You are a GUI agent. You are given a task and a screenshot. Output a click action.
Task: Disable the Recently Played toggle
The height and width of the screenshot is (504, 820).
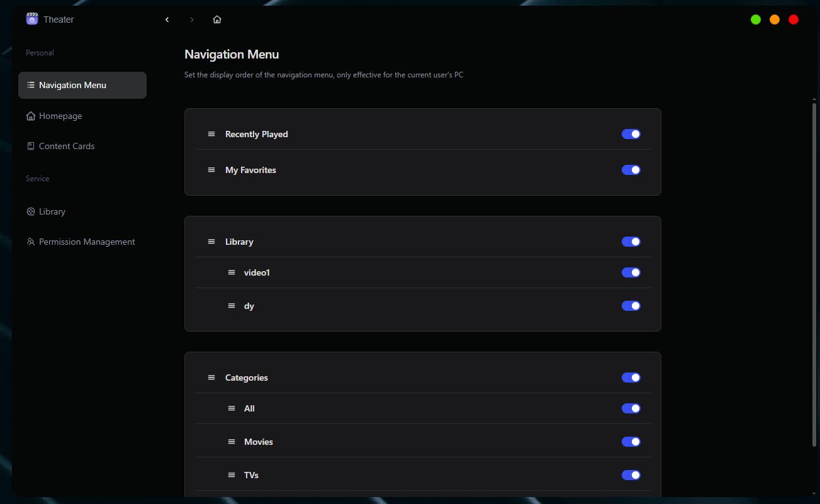point(631,134)
